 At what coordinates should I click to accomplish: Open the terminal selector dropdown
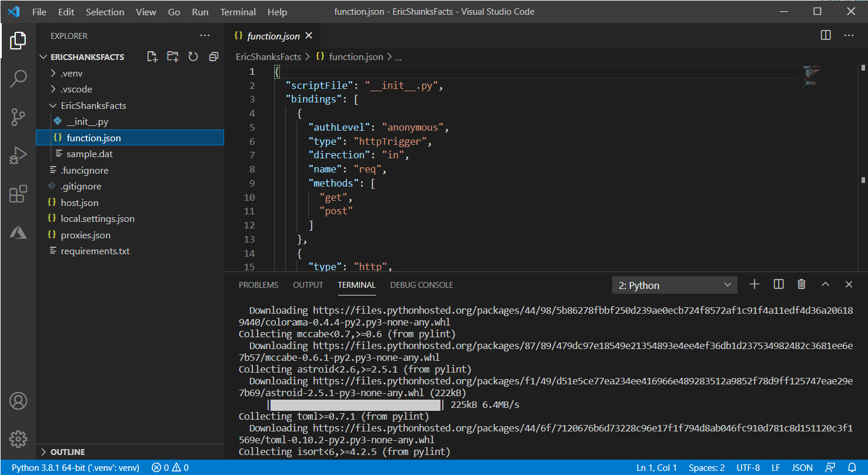click(674, 285)
